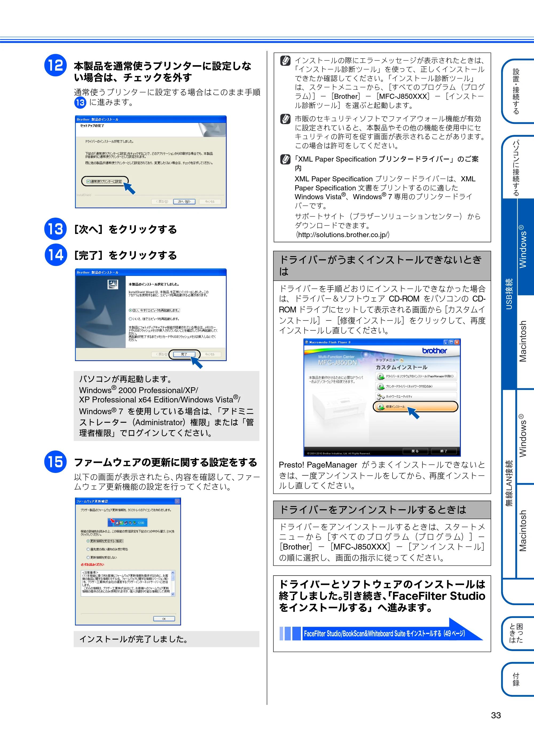534x756 pixels.
Task: Close the firmware update confirmation dialog
Action: [x=177, y=501]
